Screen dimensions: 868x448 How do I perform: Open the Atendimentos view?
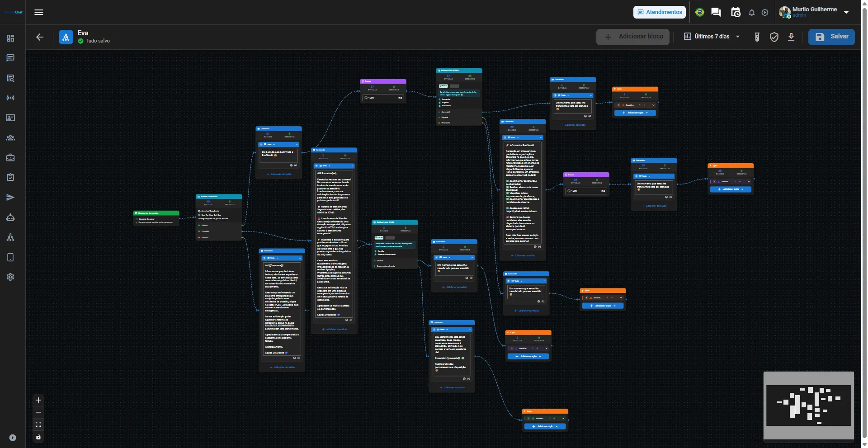point(660,12)
